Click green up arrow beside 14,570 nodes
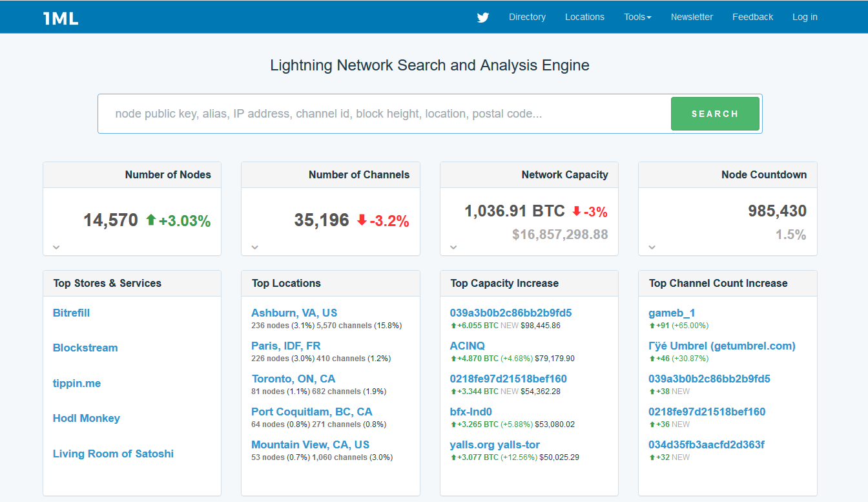The height and width of the screenshot is (502, 868). [x=151, y=220]
